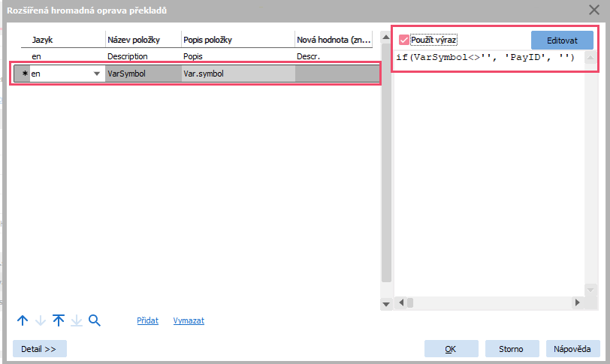Close the Rozšířená hromadná oprava překladů dialog
Image resolution: width=610 pixels, height=364 pixels.
[x=594, y=10]
